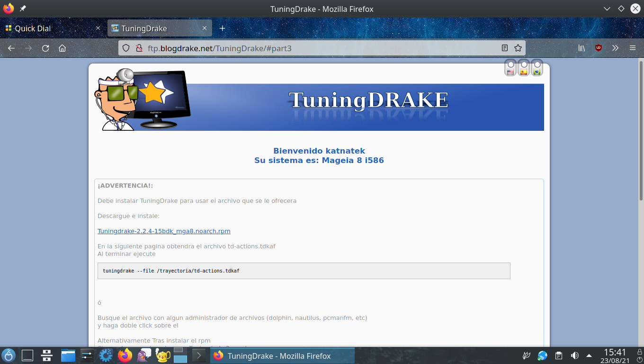644x364 pixels.
Task: Open the network globe tray icon
Action: (543, 355)
